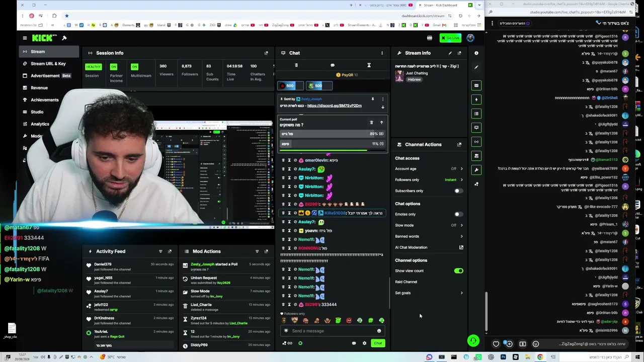Open Revenue sidebar item
The height and width of the screenshot is (362, 644).
tap(49, 88)
